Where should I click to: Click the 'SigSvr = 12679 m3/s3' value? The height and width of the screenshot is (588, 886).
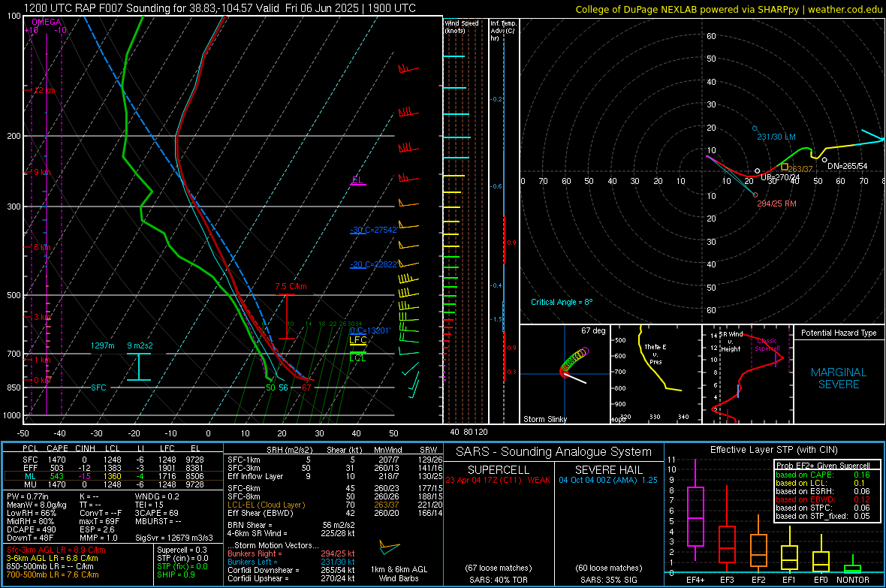tap(174, 538)
